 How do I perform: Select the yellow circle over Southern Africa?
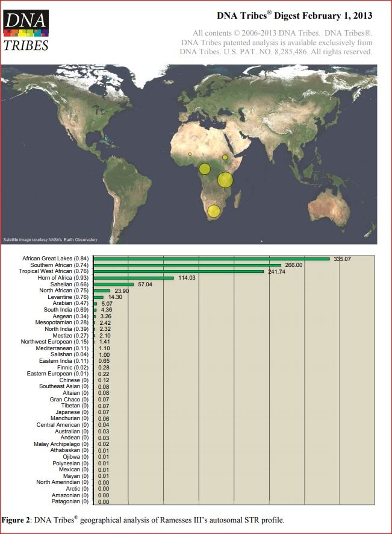pyautogui.click(x=214, y=211)
